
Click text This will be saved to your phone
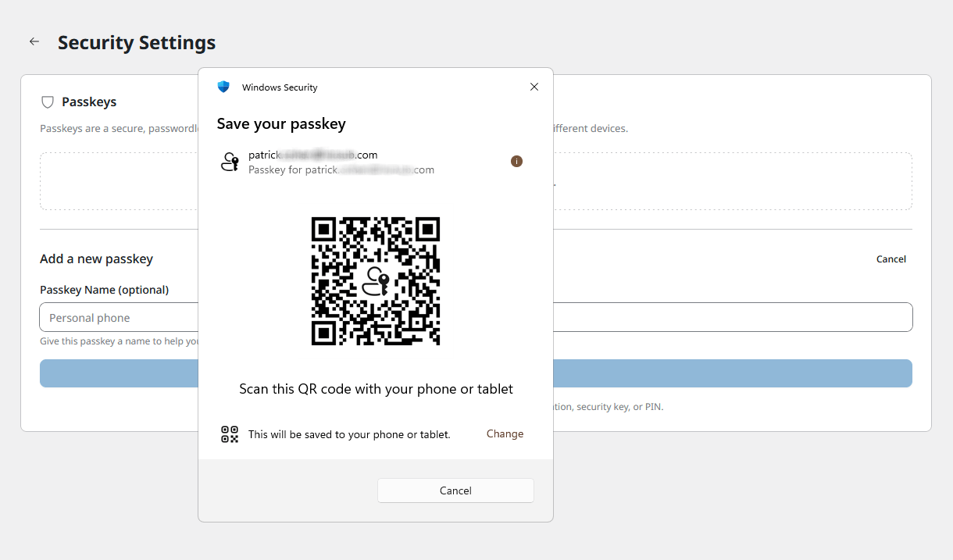point(349,434)
